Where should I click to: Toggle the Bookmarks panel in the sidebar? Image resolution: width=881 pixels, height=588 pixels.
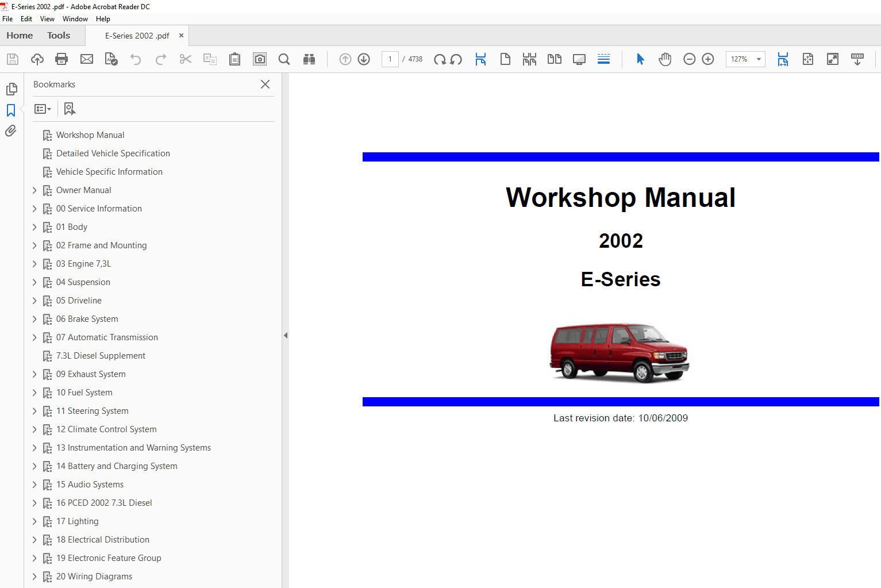[11, 110]
